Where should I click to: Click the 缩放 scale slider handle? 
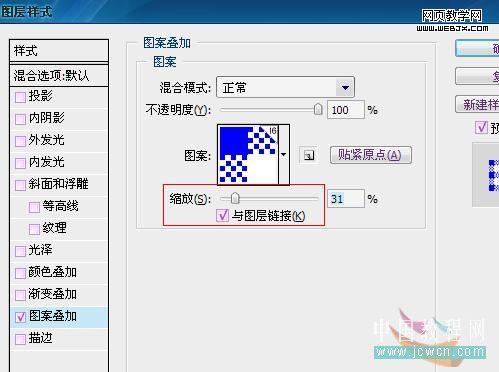point(235,198)
